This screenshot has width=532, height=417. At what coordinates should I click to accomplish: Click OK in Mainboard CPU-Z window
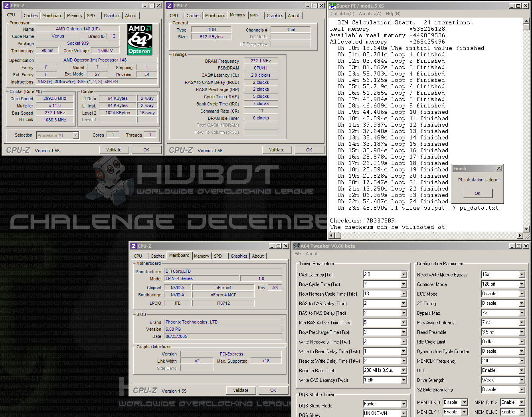[273, 390]
